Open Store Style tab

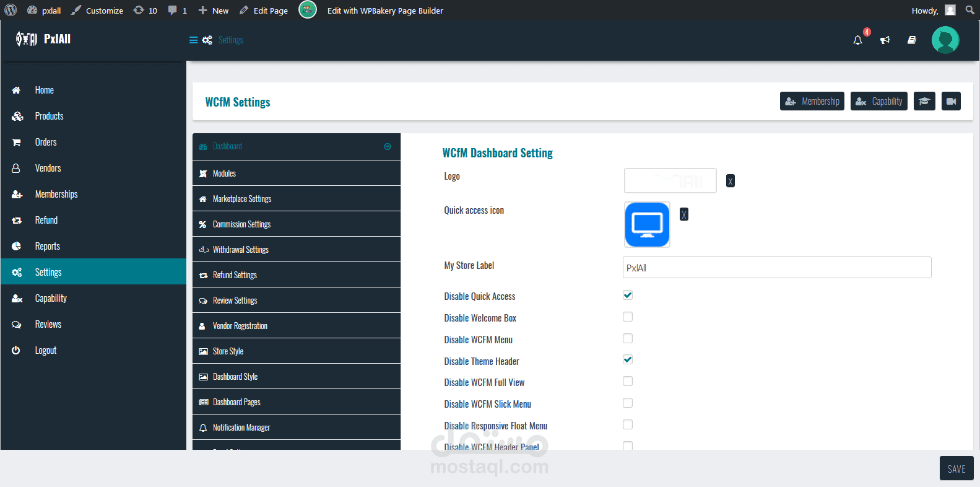(x=297, y=351)
